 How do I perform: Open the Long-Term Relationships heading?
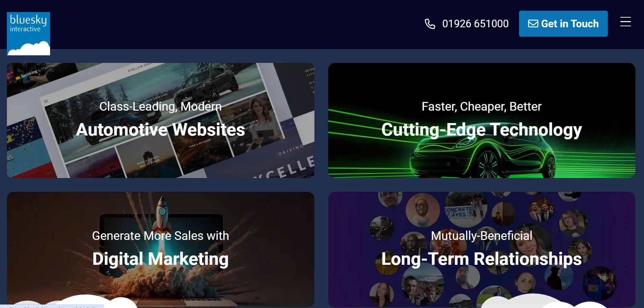click(481, 259)
